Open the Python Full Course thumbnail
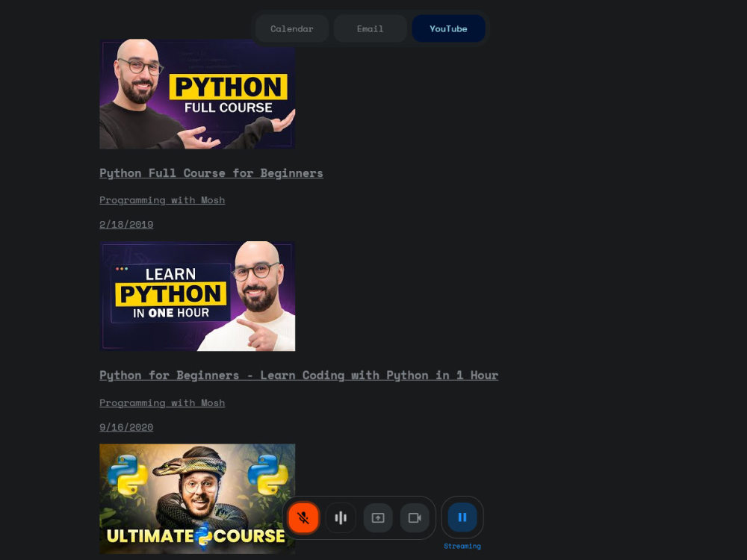 [x=197, y=94]
